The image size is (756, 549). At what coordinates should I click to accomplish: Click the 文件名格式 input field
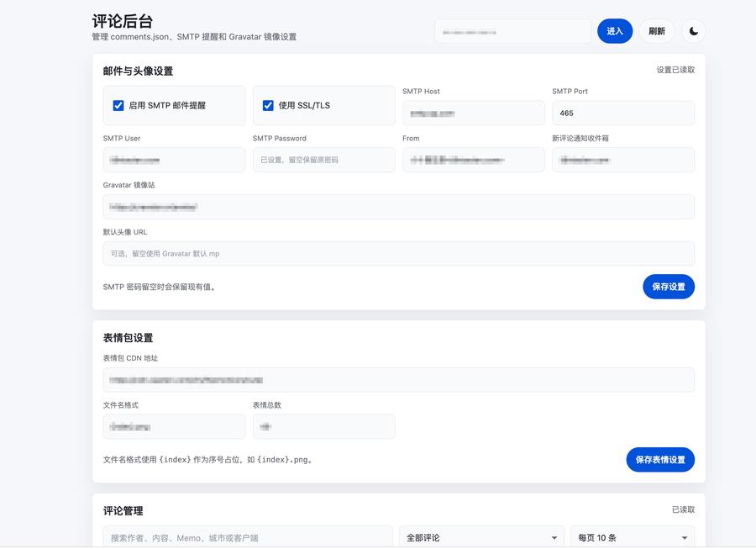pos(174,427)
